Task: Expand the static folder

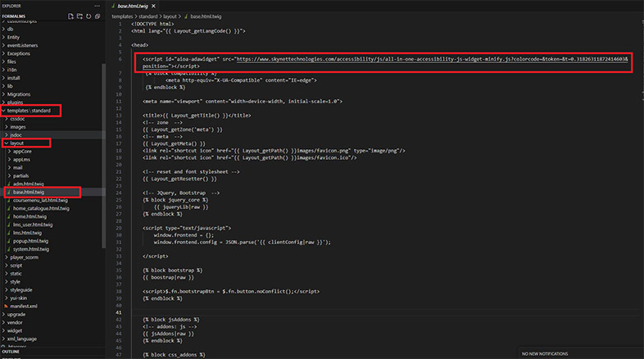Action: 16,274
